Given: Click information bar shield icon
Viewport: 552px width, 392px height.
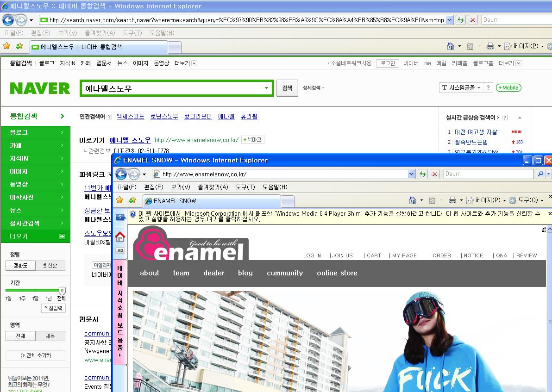Looking at the screenshot, I should 133,214.
